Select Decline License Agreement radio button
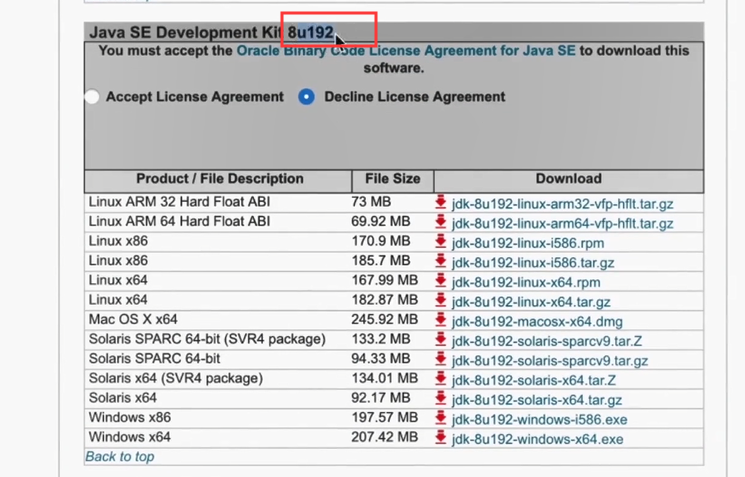 point(306,96)
